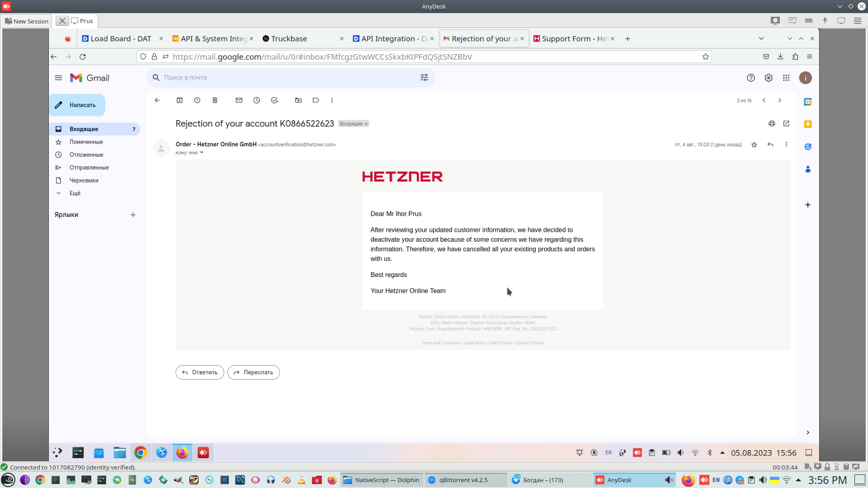
Task: Archive the email with archive icon
Action: pos(179,100)
